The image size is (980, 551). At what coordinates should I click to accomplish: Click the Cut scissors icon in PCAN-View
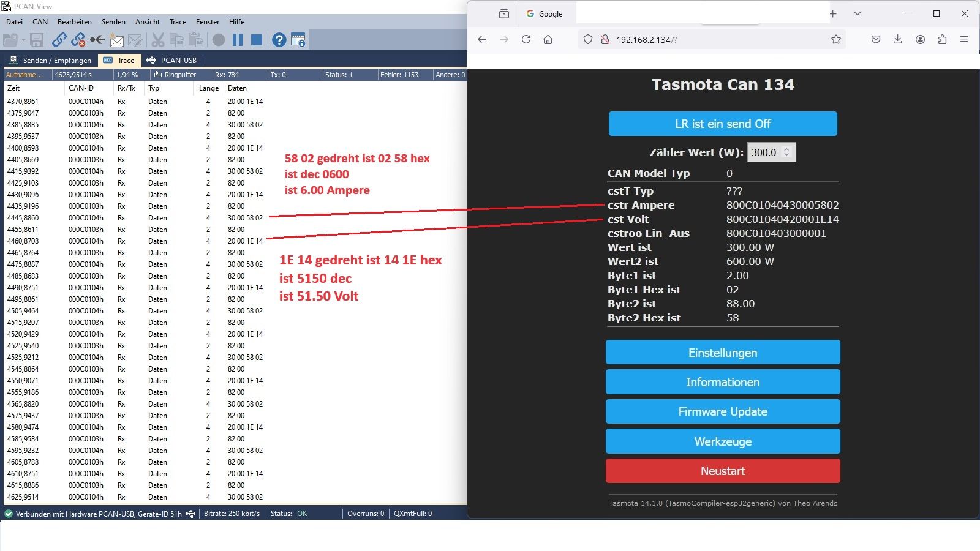[x=157, y=40]
